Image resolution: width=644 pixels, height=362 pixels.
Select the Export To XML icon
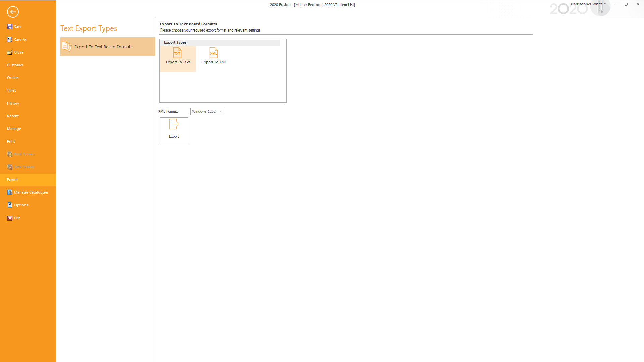tap(214, 53)
